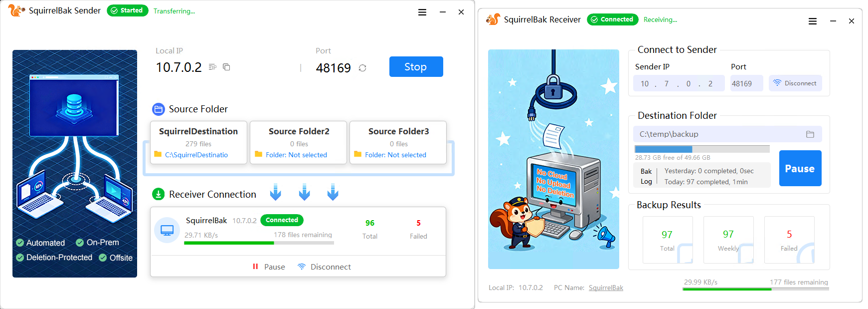This screenshot has width=868, height=309.
Task: Click the 'Receiving...' status text
Action: (x=660, y=20)
